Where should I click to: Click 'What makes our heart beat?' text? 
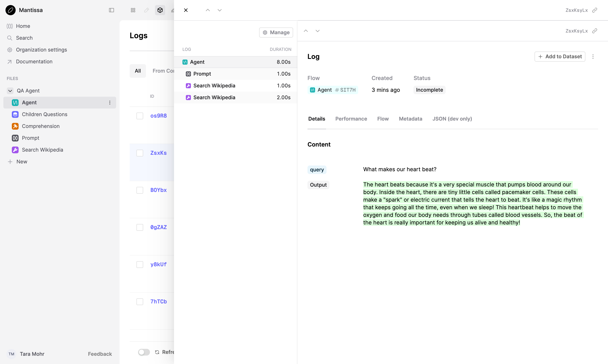tap(400, 169)
